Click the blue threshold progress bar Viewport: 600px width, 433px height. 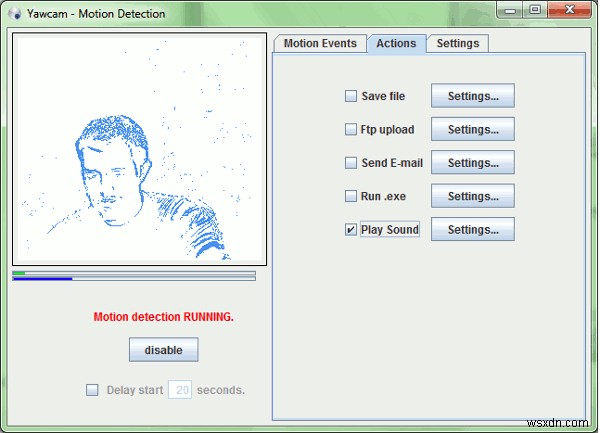[x=134, y=279]
